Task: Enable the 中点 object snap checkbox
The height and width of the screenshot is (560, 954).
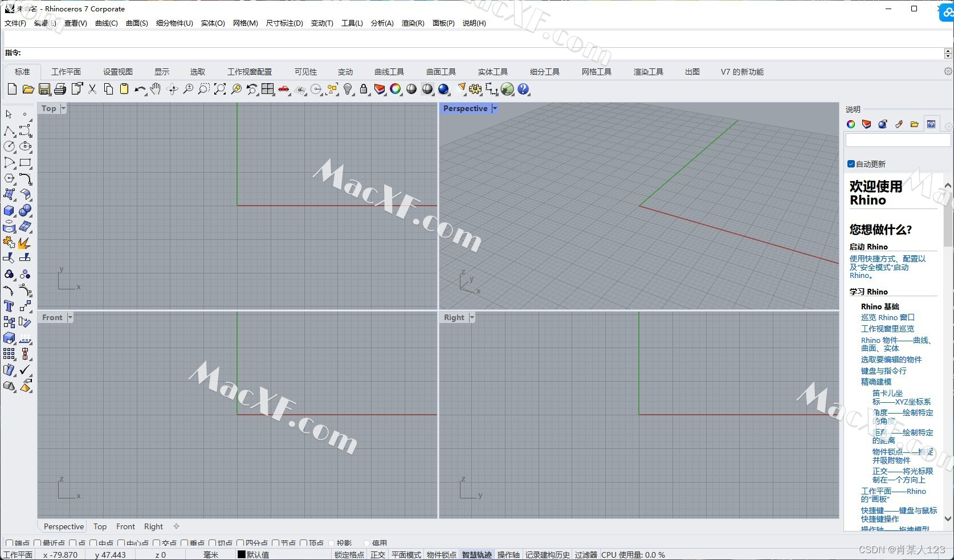Action: (93, 543)
